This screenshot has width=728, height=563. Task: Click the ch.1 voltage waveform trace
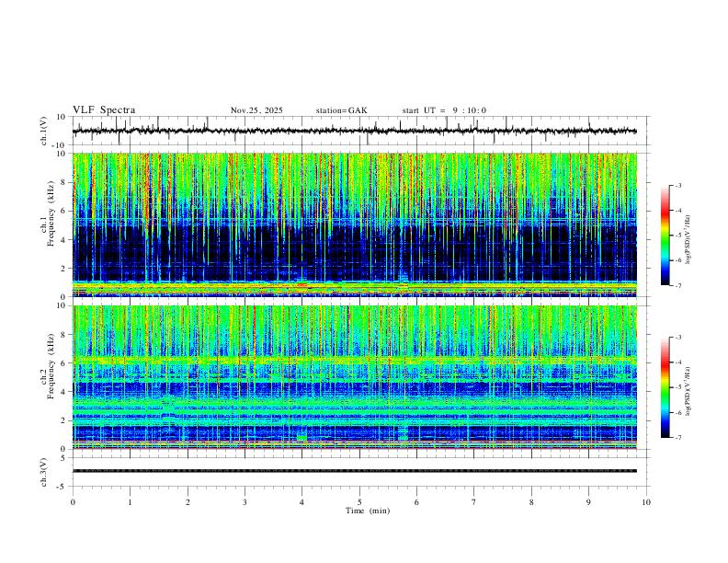coord(354,131)
